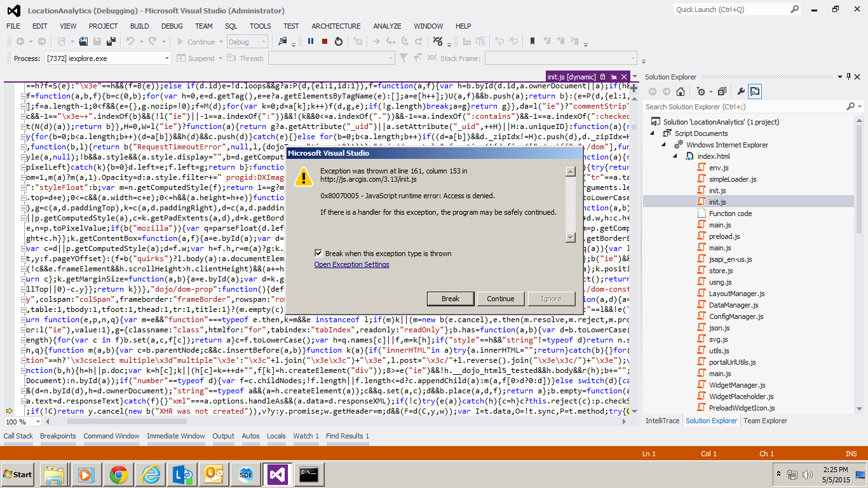Pause debugging with the Break All icon
The height and width of the screenshot is (488, 868).
click(311, 41)
